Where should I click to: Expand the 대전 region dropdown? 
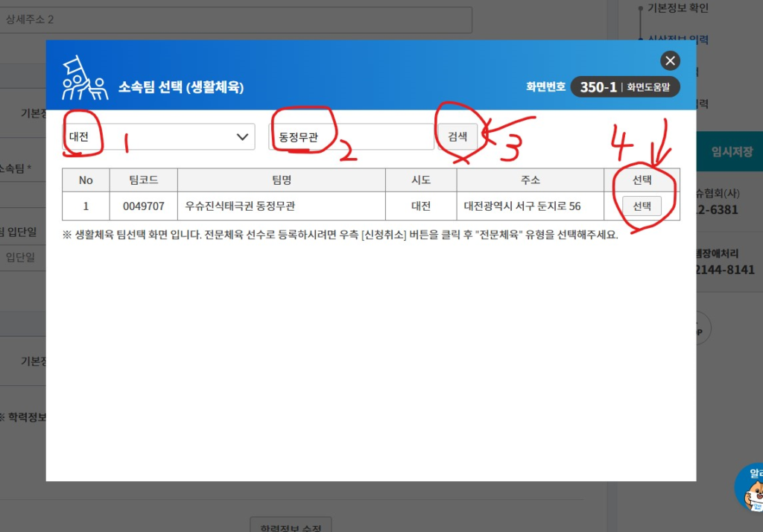(x=159, y=136)
